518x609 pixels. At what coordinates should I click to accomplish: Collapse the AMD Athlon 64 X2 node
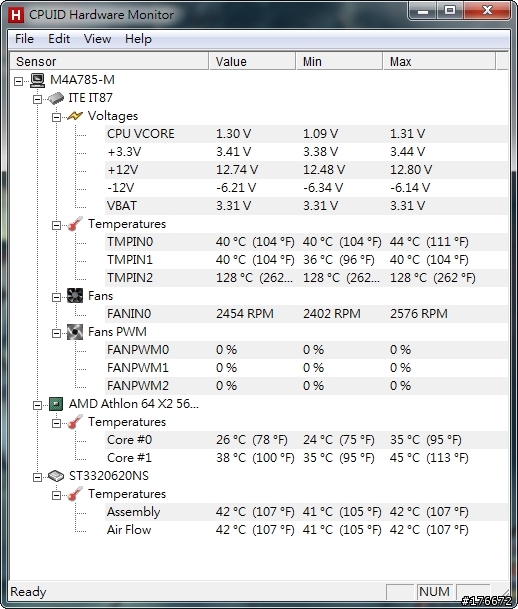click(37, 405)
